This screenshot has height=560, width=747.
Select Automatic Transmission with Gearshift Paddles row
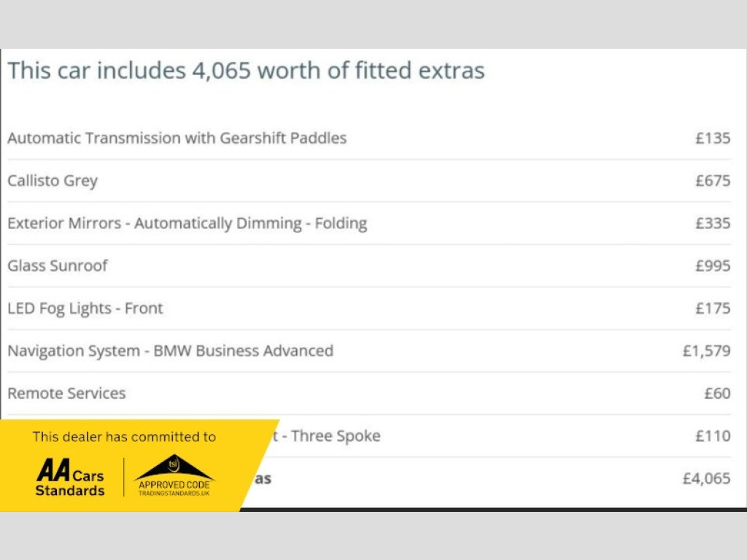click(177, 138)
